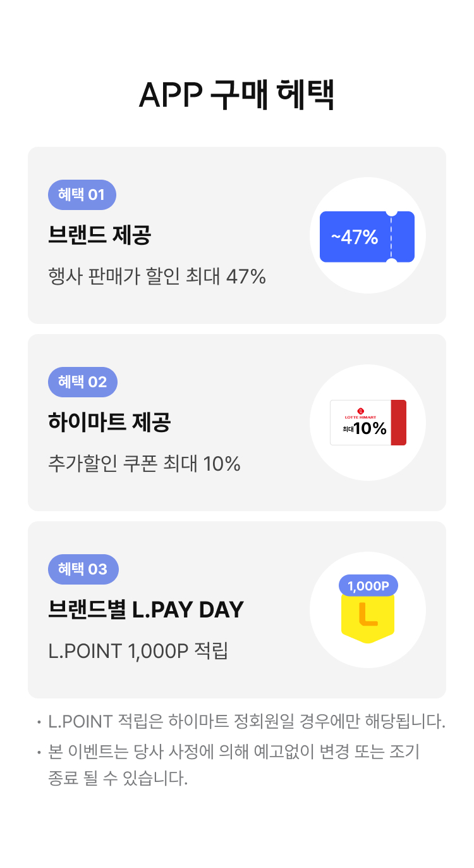Click the L.POINT 1,000P 적립 text

pos(138,651)
